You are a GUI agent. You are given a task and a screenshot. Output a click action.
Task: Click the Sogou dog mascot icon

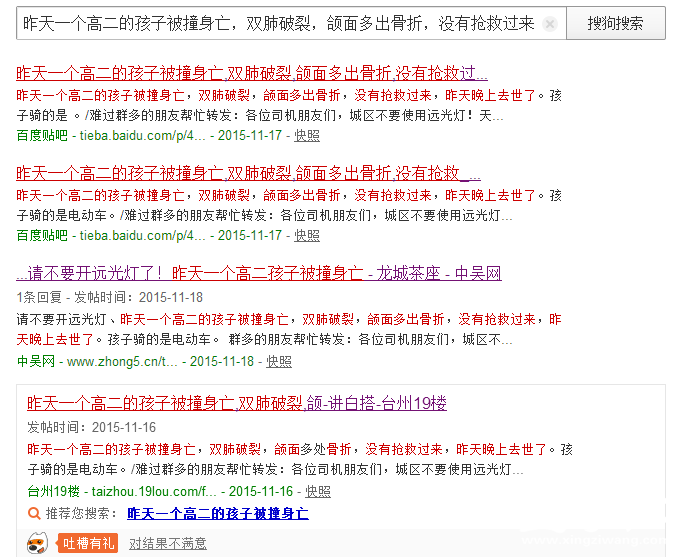[x=37, y=543]
